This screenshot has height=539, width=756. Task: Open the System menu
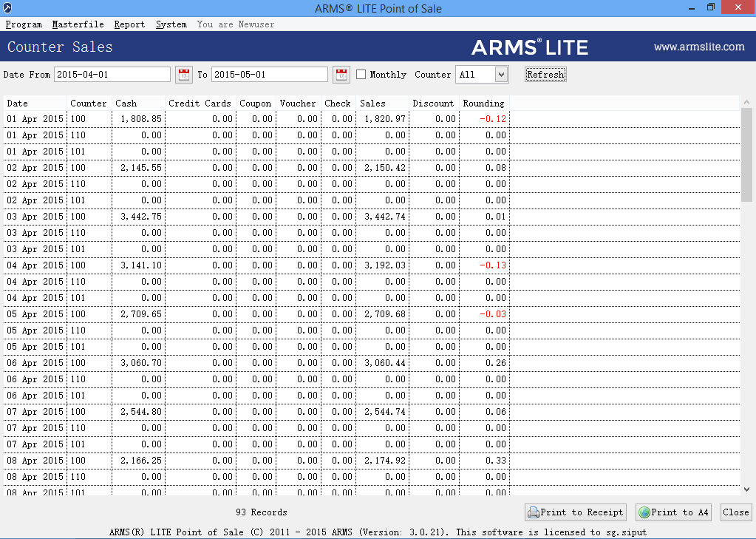[171, 24]
